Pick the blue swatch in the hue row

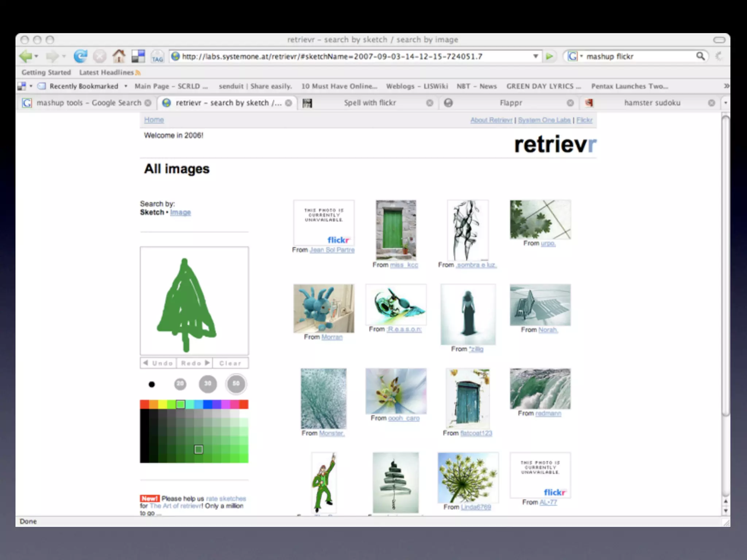coord(208,404)
